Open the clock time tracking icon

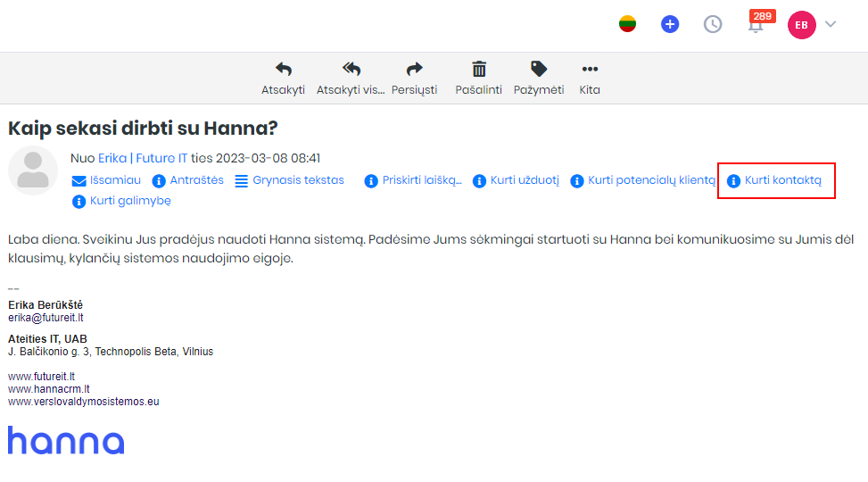713,24
